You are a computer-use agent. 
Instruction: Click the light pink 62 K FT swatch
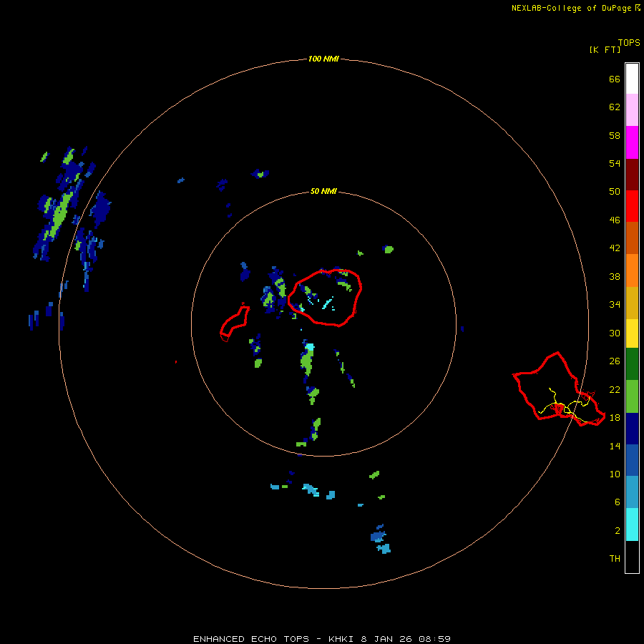click(x=632, y=109)
